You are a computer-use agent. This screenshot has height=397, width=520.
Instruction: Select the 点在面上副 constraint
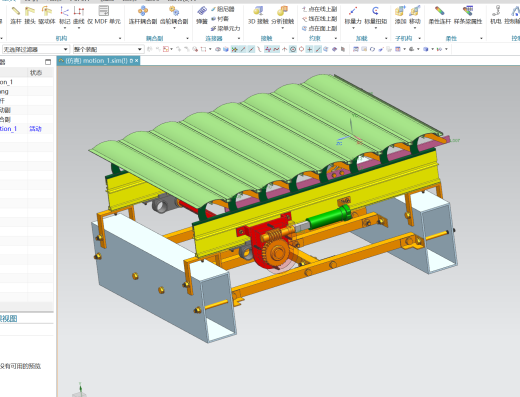(x=319, y=28)
